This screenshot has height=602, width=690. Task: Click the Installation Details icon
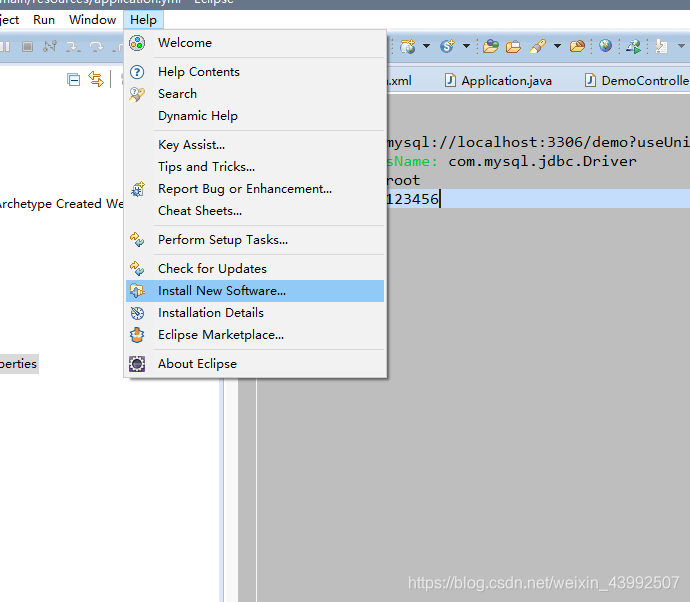137,313
